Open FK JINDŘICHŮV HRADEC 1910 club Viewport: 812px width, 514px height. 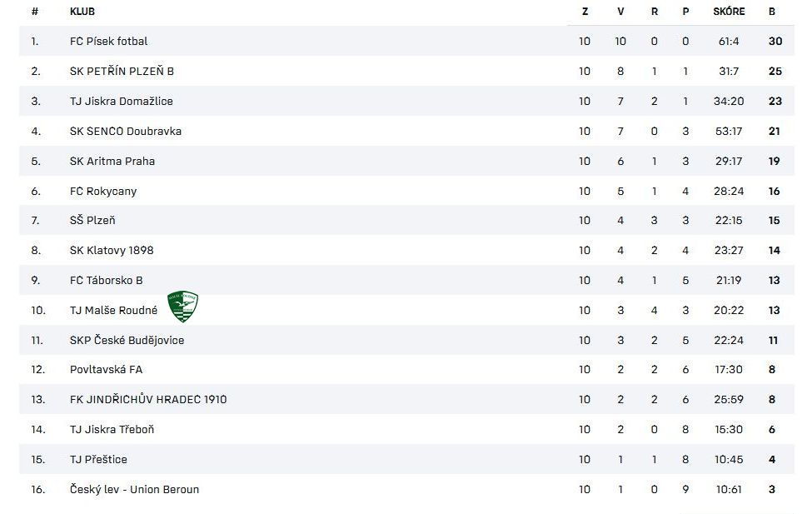pos(147,399)
